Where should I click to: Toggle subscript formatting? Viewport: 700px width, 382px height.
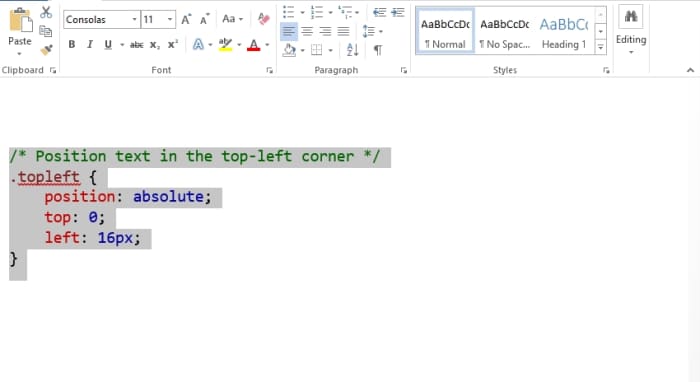[x=154, y=45]
